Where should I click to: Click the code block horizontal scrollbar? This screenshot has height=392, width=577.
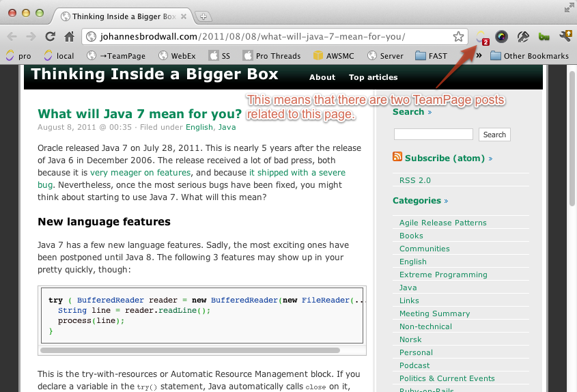(x=191, y=350)
